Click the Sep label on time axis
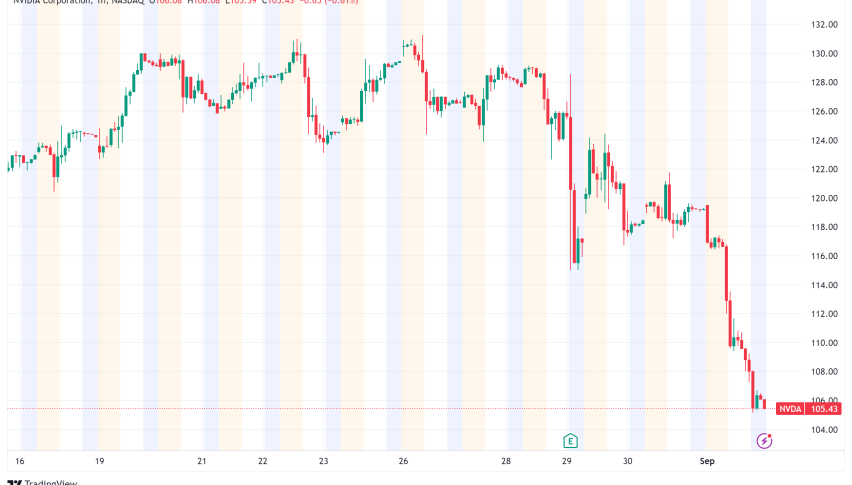Image resolution: width=852 pixels, height=485 pixels. [x=707, y=461]
